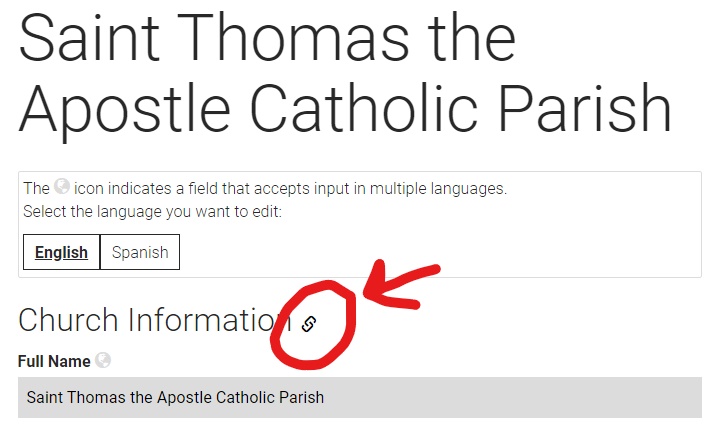
Task: Click the word "Parish" in the page title
Action: (x=594, y=106)
